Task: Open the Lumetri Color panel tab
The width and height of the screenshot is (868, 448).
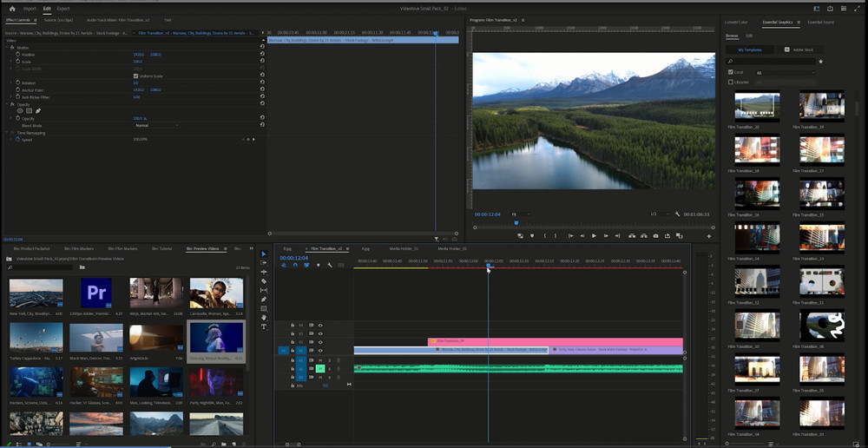Action: click(736, 23)
